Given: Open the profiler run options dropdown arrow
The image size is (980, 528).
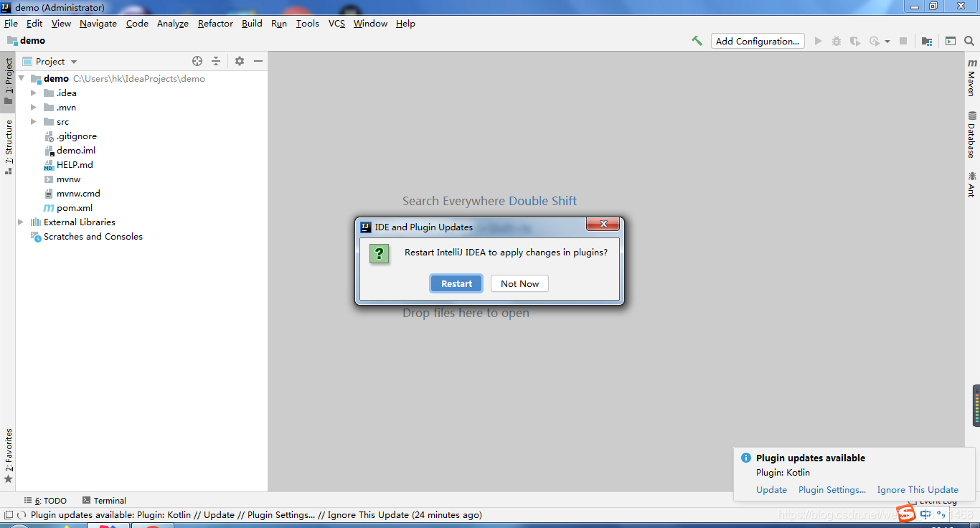Looking at the screenshot, I should [887, 42].
